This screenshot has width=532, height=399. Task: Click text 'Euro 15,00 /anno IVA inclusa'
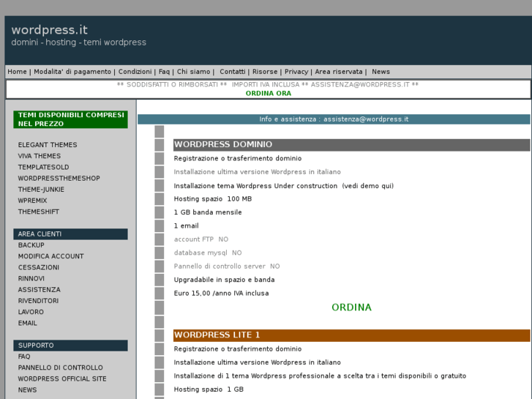(221, 293)
